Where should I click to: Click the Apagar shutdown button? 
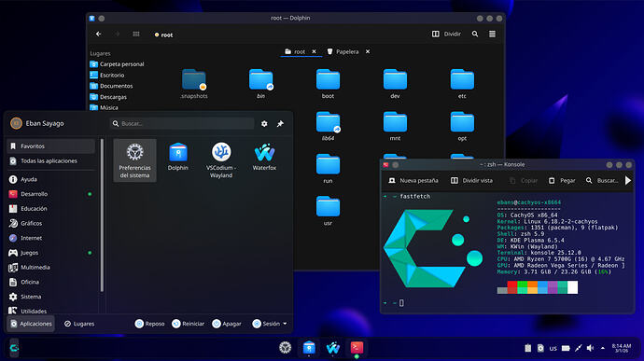[x=226, y=324]
